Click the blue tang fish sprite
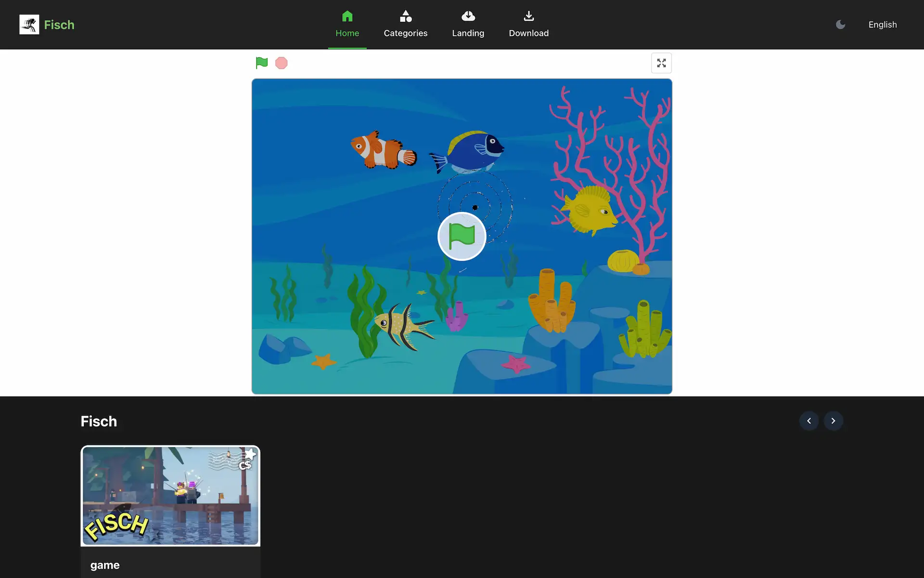The height and width of the screenshot is (578, 924). 466,152
